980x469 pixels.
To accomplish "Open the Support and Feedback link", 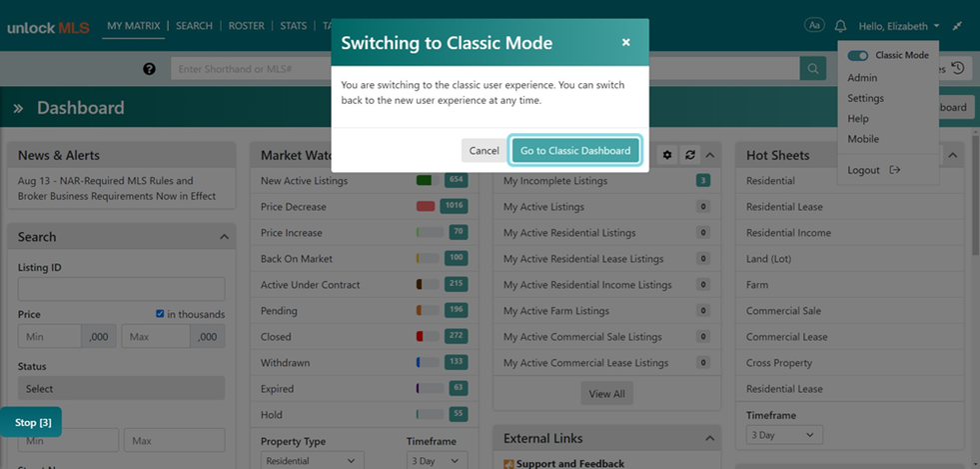I will (x=570, y=464).
